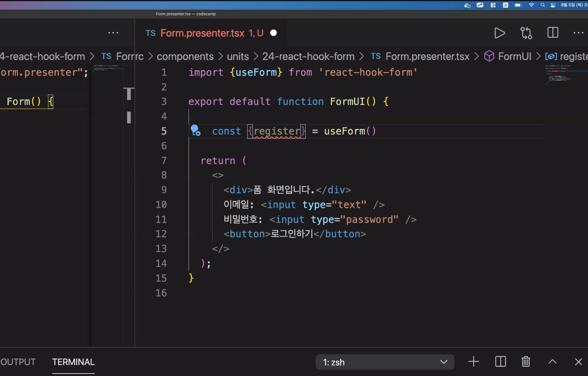
Task: Click the lightbulb quick fix icon
Action: click(x=195, y=130)
